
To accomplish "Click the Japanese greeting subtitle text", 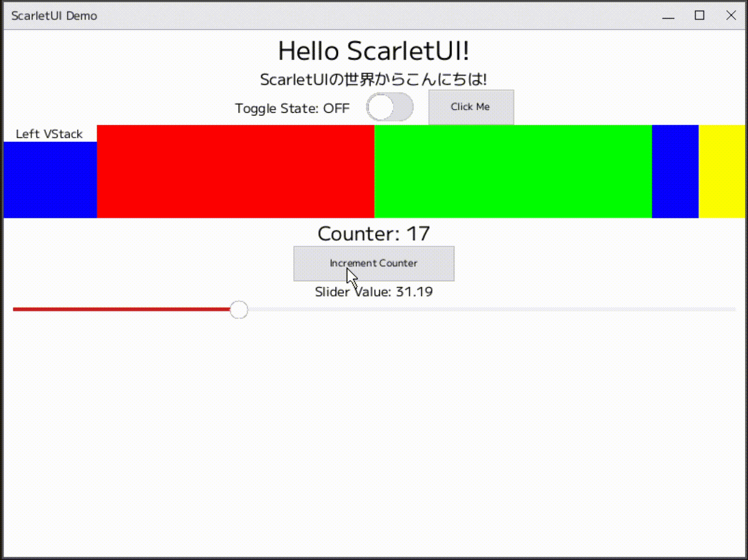I will pyautogui.click(x=374, y=80).
